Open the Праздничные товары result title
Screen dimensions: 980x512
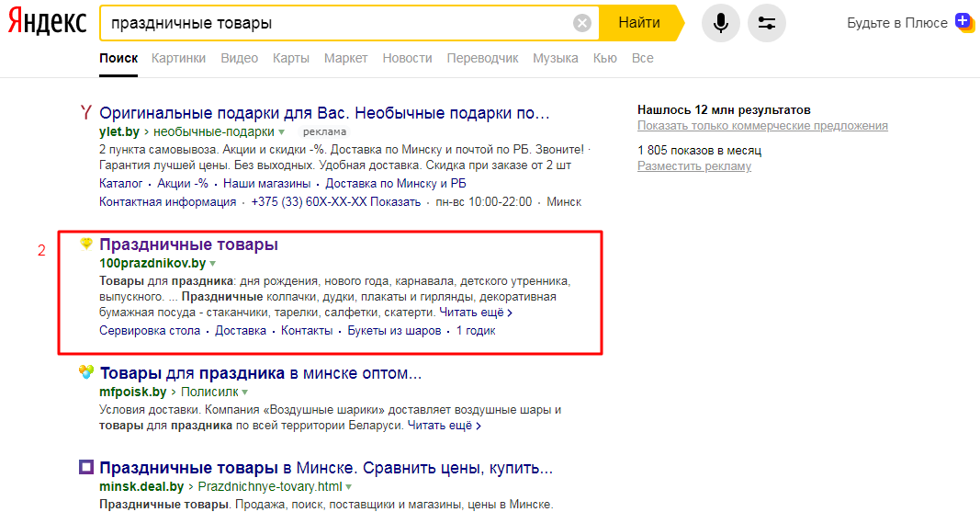189,245
